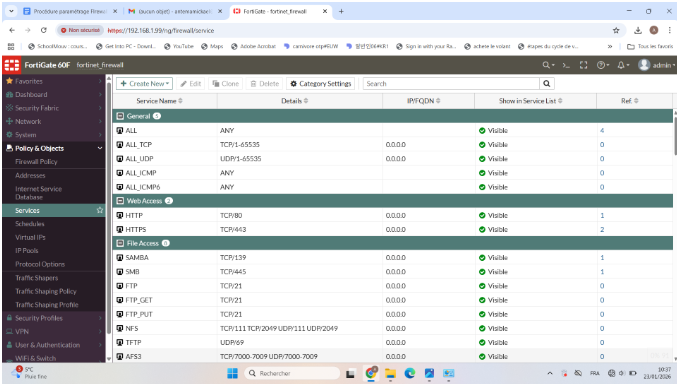Select the SMB service row name
This screenshot has width=677, height=387.
tap(132, 272)
